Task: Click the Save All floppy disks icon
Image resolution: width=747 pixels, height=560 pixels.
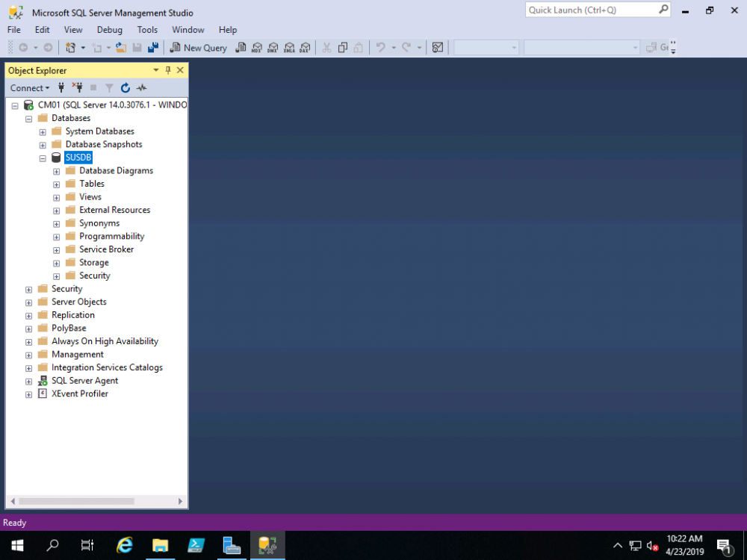Action: (x=153, y=48)
